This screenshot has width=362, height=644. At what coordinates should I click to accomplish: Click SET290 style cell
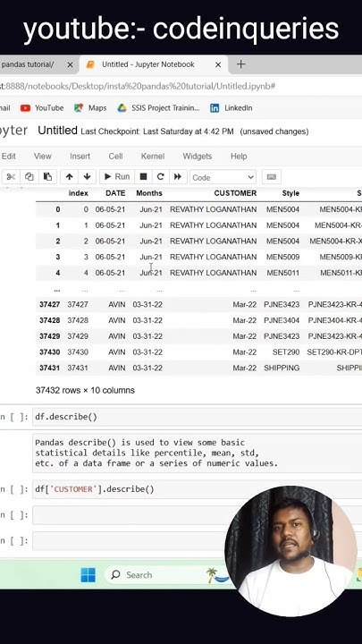point(286,352)
